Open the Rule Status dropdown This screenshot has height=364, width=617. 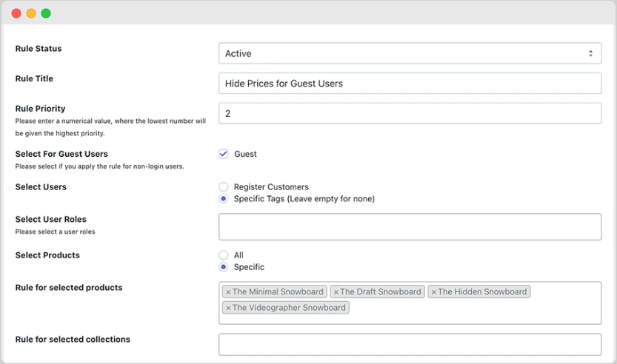tap(410, 54)
